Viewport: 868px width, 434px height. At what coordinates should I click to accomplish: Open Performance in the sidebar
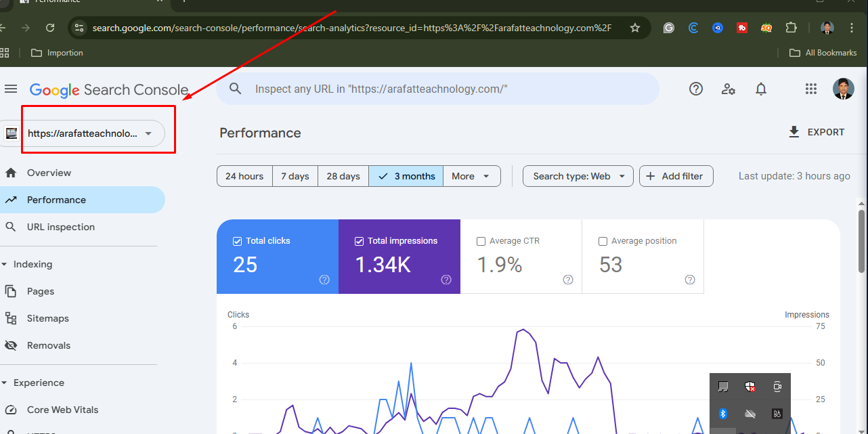point(81,200)
